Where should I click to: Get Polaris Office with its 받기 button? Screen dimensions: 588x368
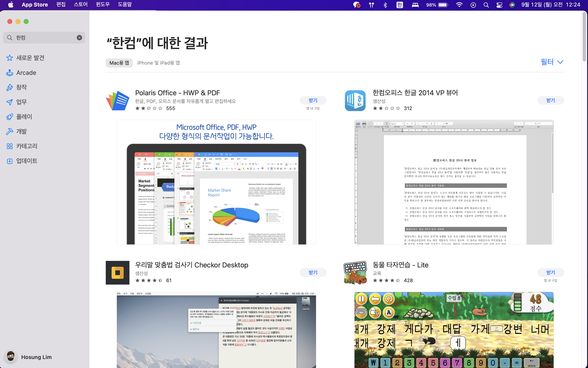(313, 100)
